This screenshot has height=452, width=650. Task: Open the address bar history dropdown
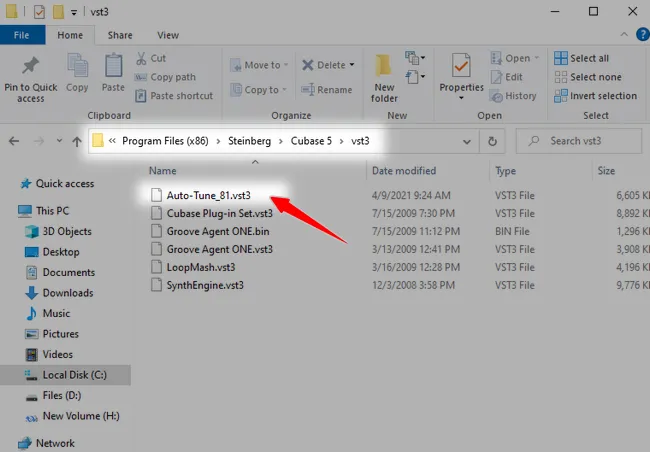click(466, 141)
